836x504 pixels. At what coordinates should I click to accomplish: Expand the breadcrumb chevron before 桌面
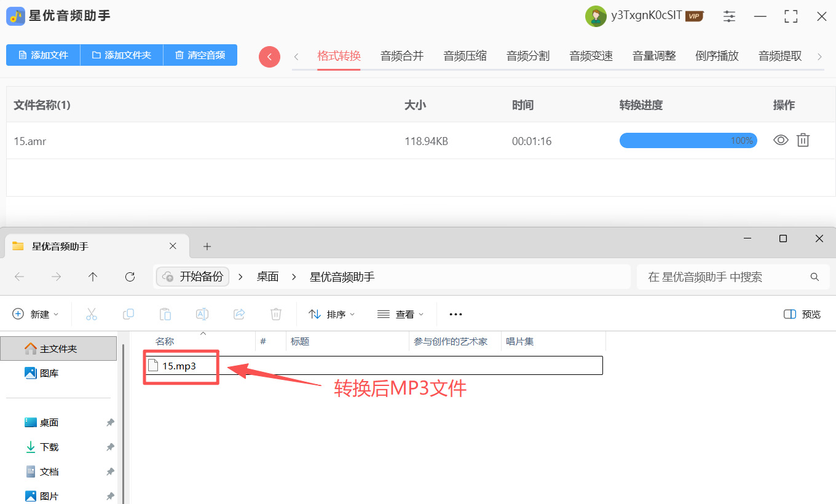(241, 277)
